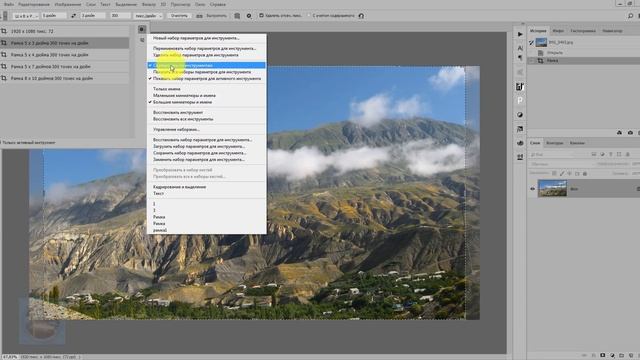
Task: Open the Actions panel play icon
Action: tap(520, 34)
